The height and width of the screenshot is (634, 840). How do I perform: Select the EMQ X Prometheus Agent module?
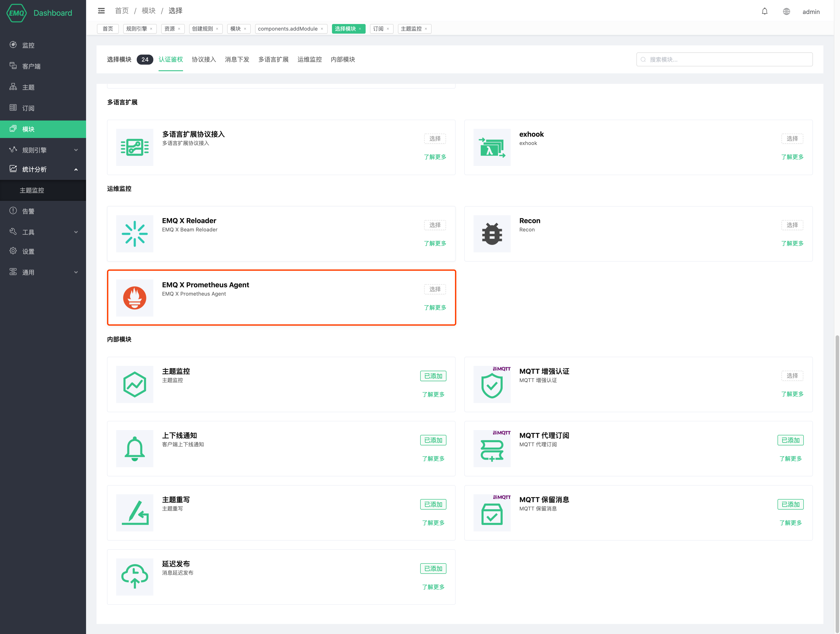435,289
